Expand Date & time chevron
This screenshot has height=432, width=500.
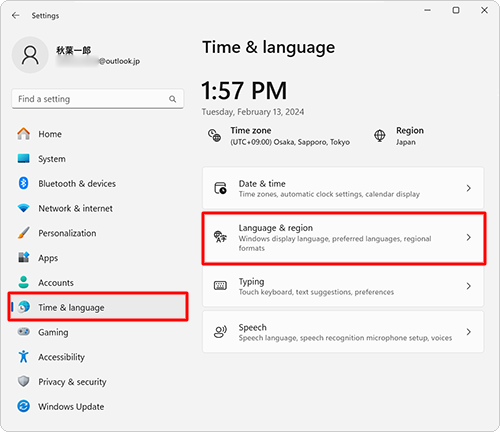pos(469,188)
